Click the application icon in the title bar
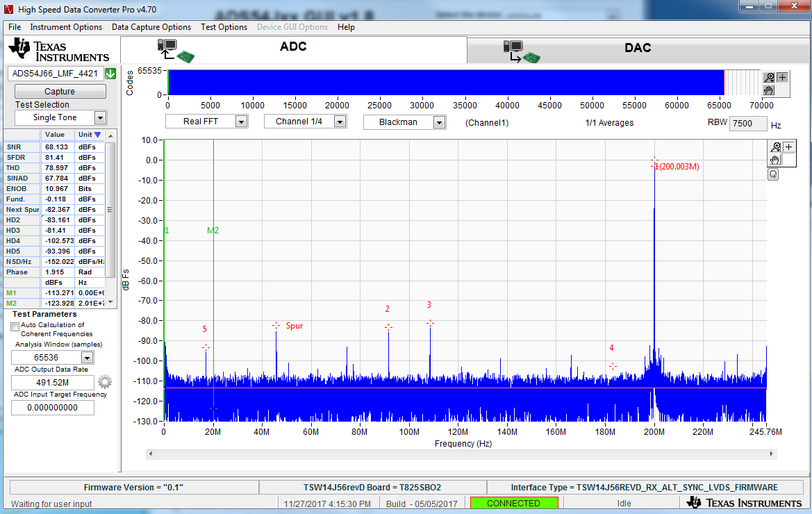812x514 pixels. (x=9, y=9)
